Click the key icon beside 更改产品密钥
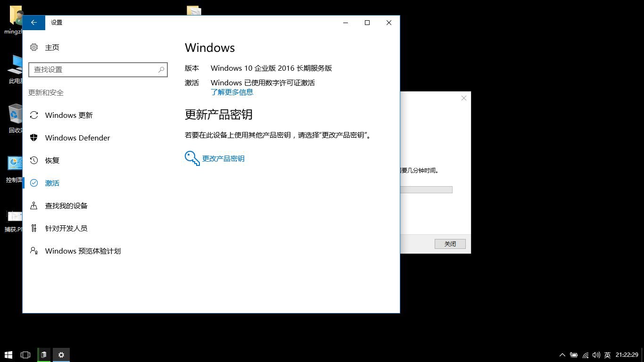Viewport: 644px width, 362px height. point(192,158)
